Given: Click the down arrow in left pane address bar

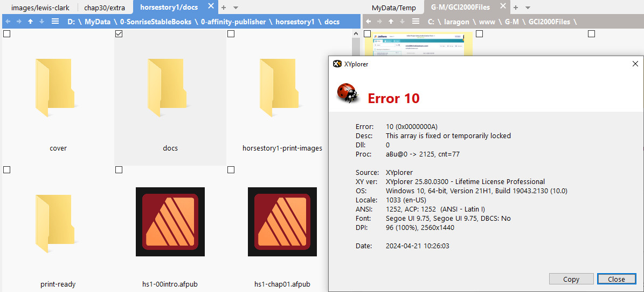Looking at the screenshot, I should (41, 22).
